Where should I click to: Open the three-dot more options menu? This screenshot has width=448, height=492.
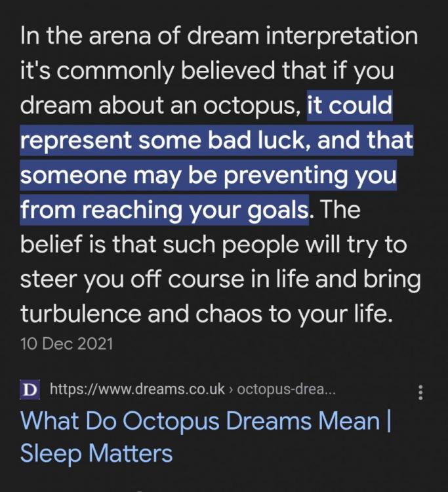click(420, 392)
